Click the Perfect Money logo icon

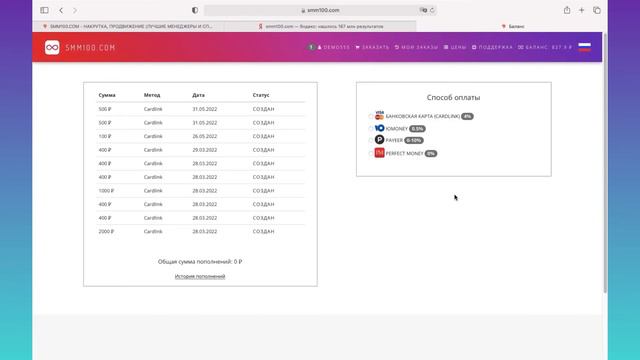pos(380,153)
